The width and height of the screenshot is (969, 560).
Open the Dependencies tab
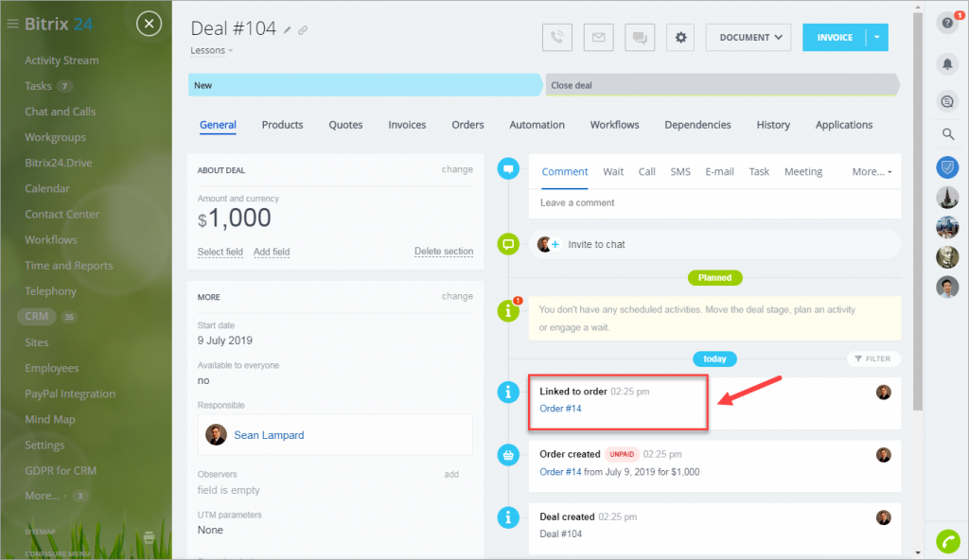pos(697,125)
